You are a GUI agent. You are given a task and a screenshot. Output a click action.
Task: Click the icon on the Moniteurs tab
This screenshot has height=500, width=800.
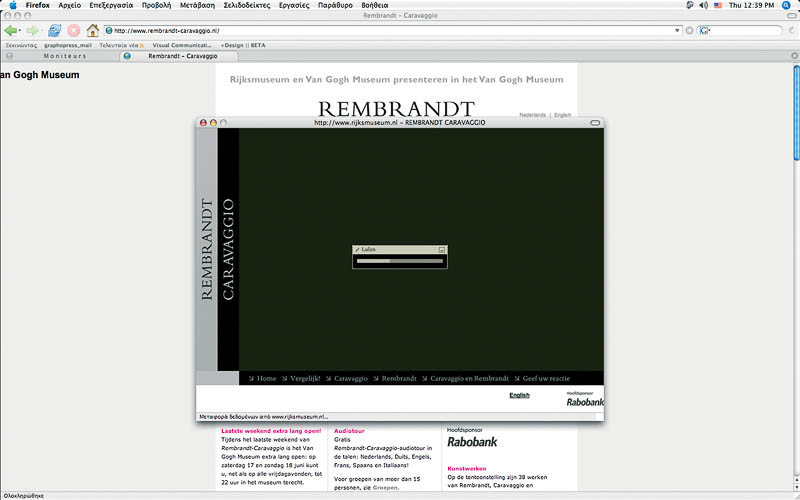click(x=9, y=56)
